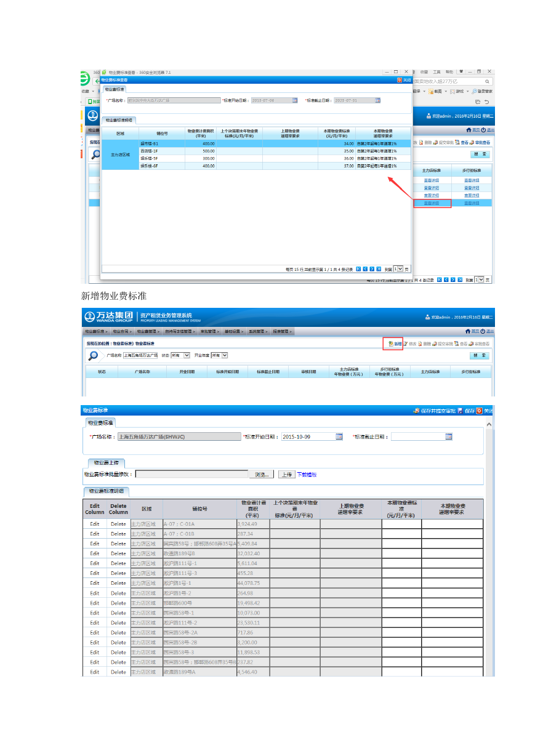The width and height of the screenshot is (535, 756).
Task: Select the 物业费标准 tab in the new-standard form
Action: click(100, 422)
